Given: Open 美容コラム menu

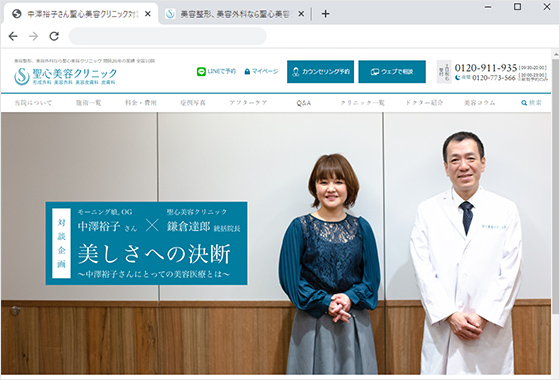Looking at the screenshot, I should pos(480,103).
